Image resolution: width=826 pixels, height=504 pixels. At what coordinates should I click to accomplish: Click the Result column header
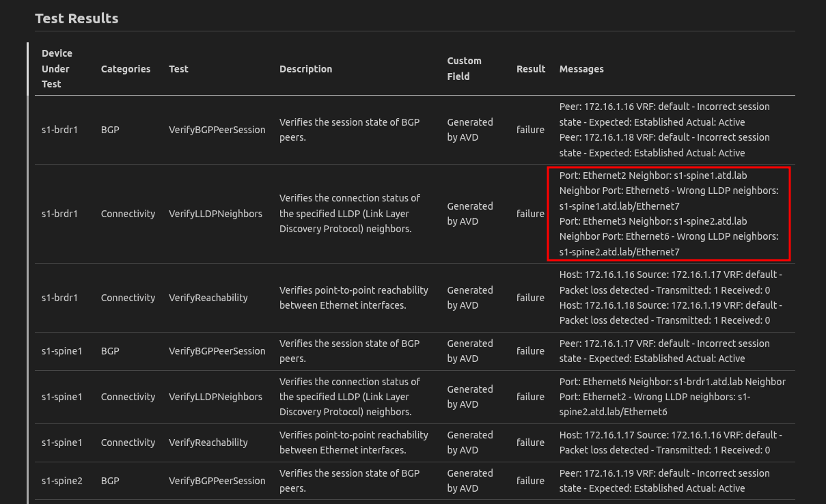click(531, 69)
